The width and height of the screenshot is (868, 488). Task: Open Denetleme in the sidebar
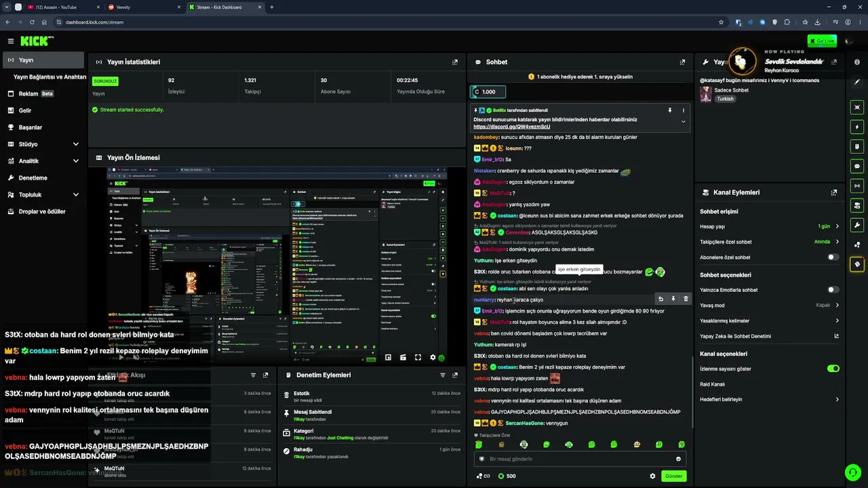click(x=44, y=178)
